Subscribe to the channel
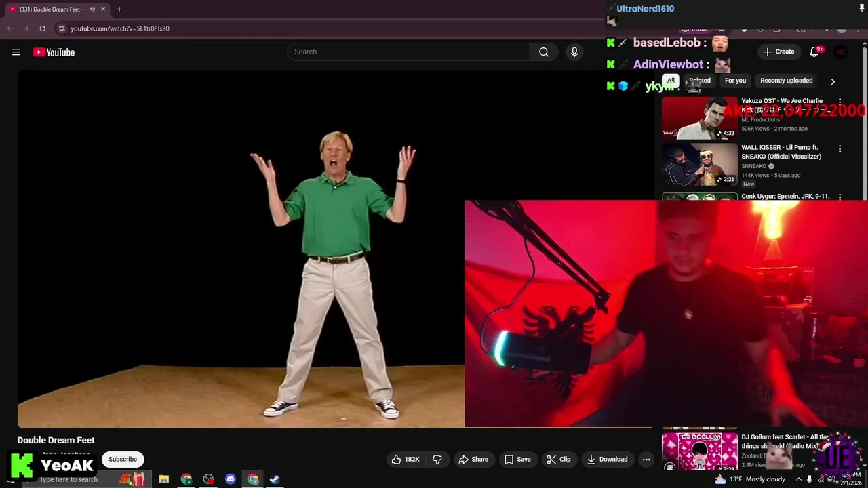The image size is (868, 488). (x=123, y=460)
